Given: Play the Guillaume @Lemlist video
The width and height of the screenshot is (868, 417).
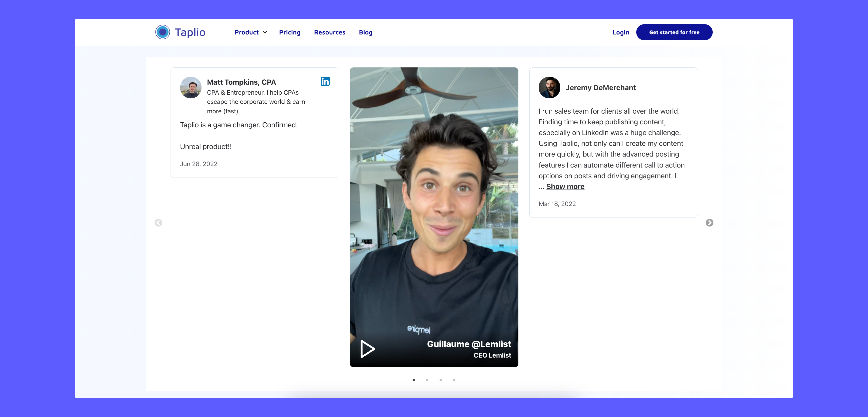Looking at the screenshot, I should click(x=367, y=349).
